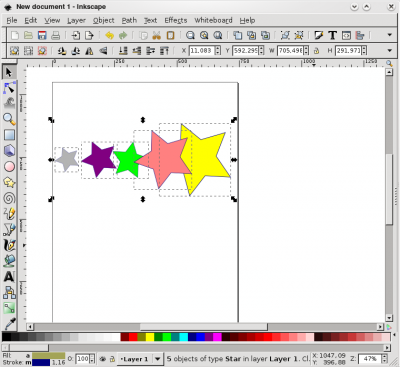The width and height of the screenshot is (400, 367).
Task: Click the Open folder icon
Action: tap(29, 35)
